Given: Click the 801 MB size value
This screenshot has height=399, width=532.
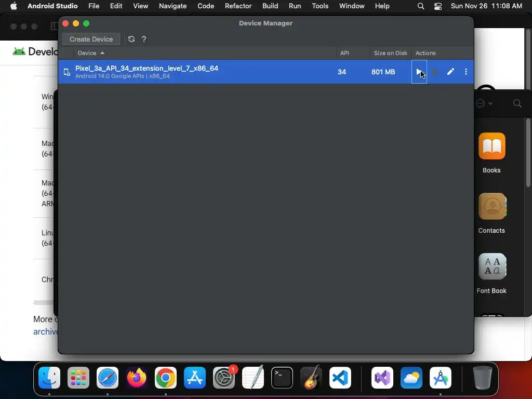Looking at the screenshot, I should 383,72.
